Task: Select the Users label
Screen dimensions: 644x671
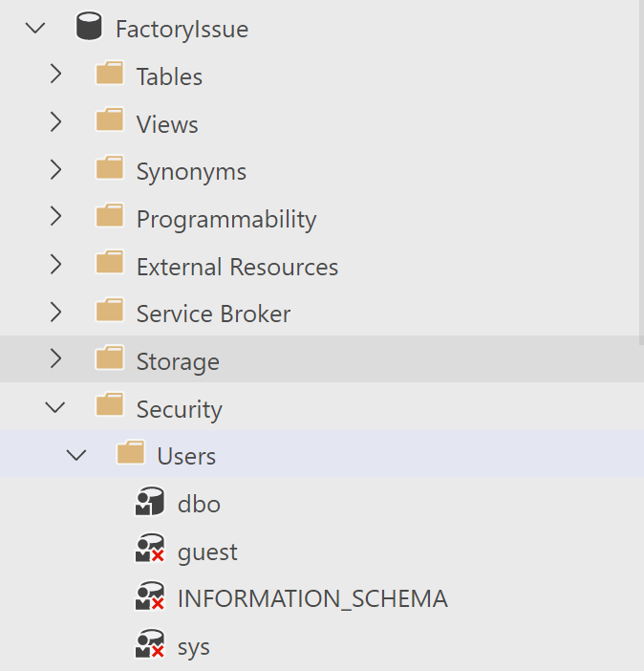Action: 186,456
